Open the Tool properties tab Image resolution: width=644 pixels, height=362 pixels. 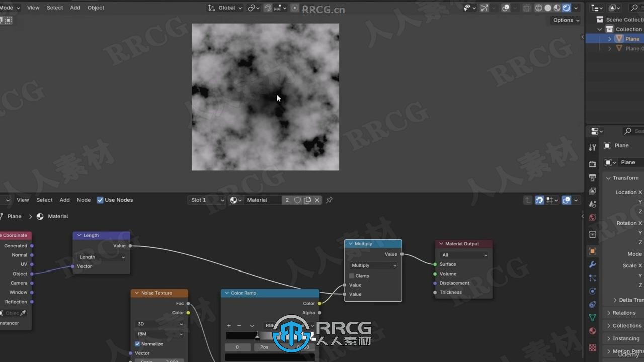592,147
